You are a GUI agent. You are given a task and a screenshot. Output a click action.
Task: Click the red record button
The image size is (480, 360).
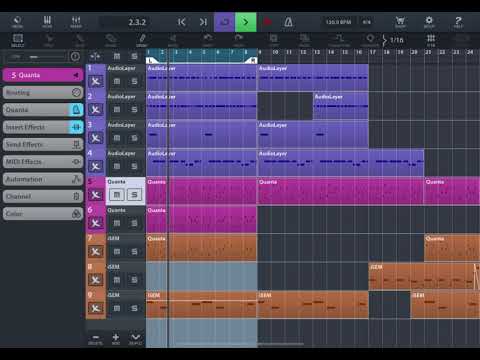(x=267, y=22)
